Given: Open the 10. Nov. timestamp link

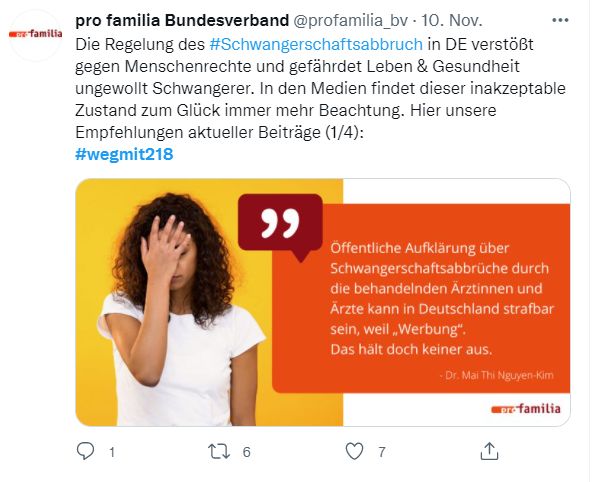Looking at the screenshot, I should 452,20.
